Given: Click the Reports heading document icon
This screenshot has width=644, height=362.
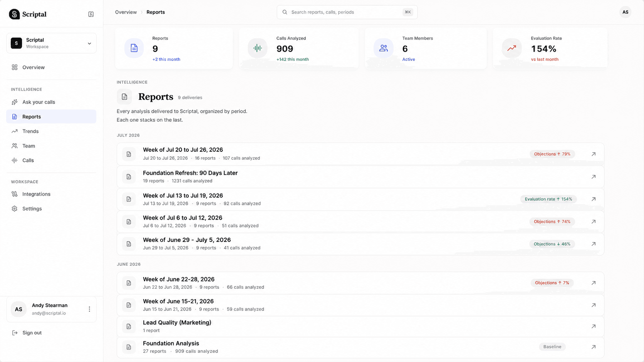Looking at the screenshot, I should [124, 97].
